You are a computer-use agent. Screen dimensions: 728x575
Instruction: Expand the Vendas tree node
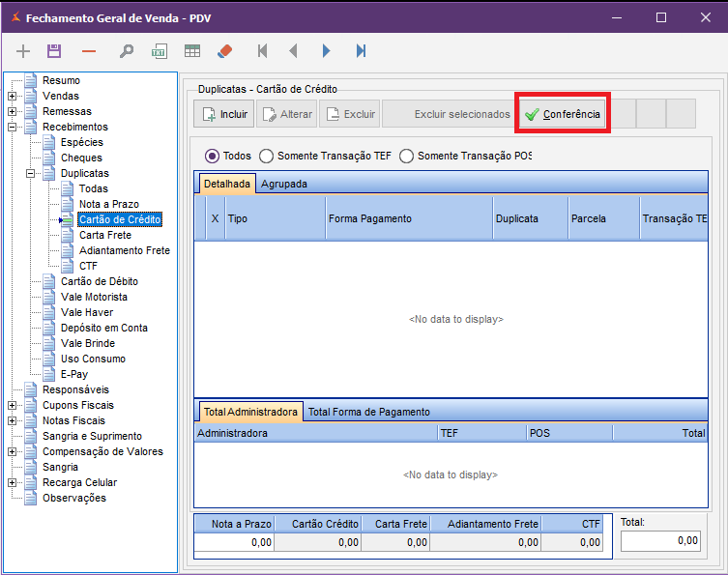pyautogui.click(x=12, y=96)
